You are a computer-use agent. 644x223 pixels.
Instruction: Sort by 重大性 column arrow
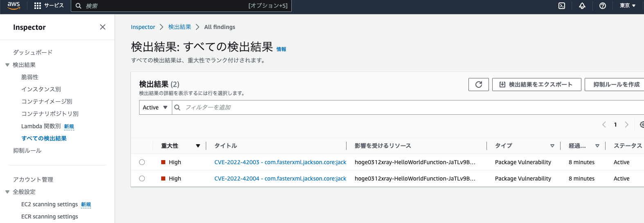point(198,146)
